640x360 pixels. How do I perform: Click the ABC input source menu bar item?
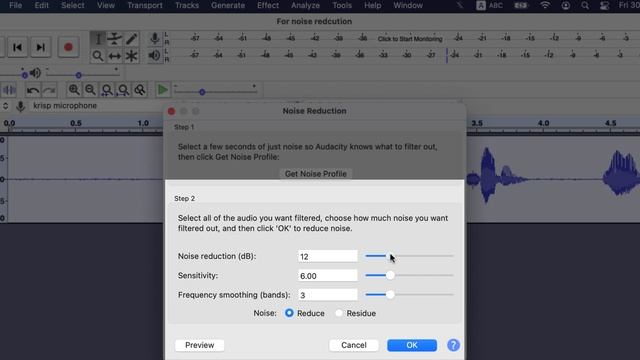click(x=489, y=5)
